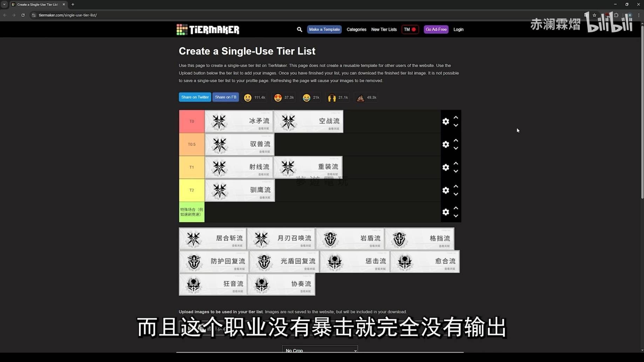
Task: React with the laughing emoji 21k
Action: click(x=311, y=98)
